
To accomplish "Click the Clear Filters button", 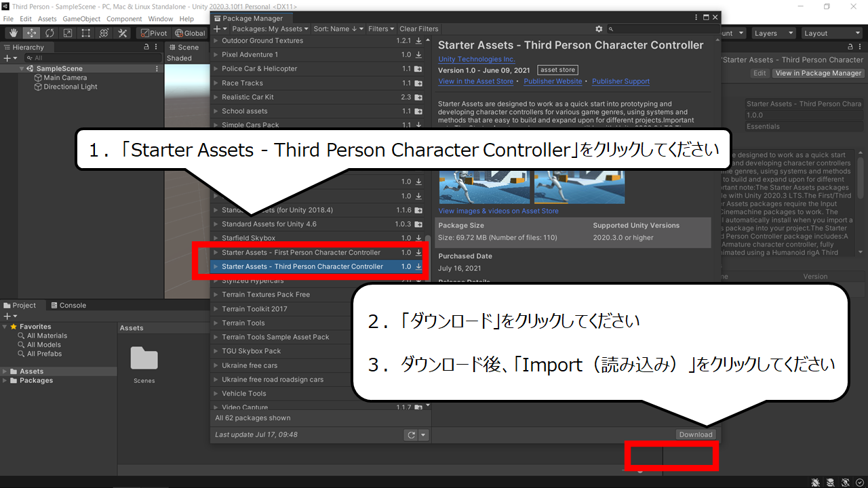I will [x=419, y=28].
